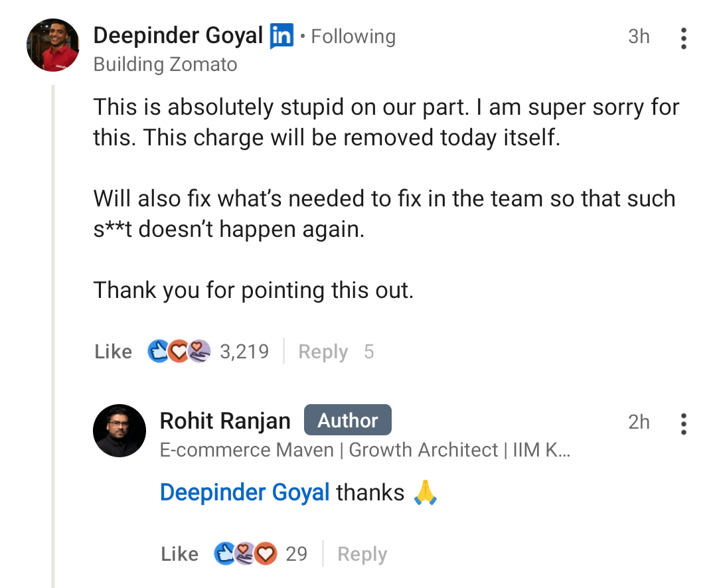The image size is (717, 588).
Task: Toggle the Following status for Deepinder Goyal
Action: click(x=353, y=37)
